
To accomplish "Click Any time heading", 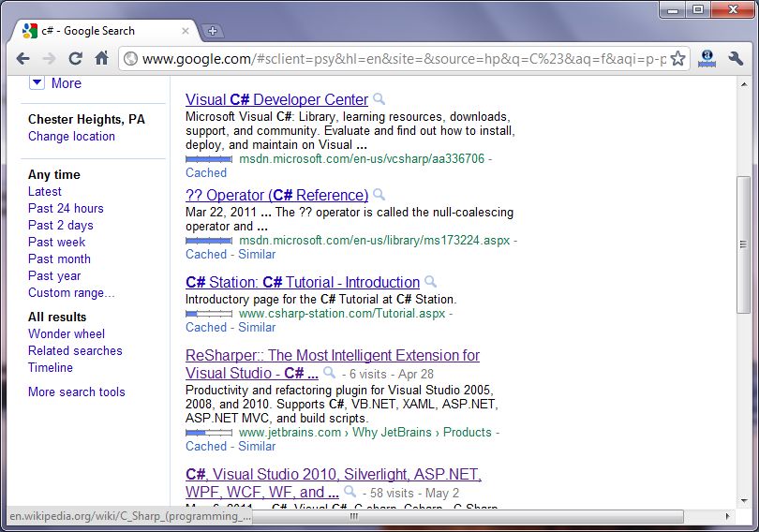I will point(54,174).
